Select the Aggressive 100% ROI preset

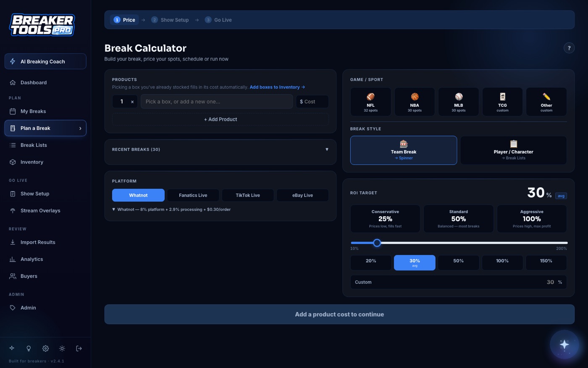[x=532, y=219]
